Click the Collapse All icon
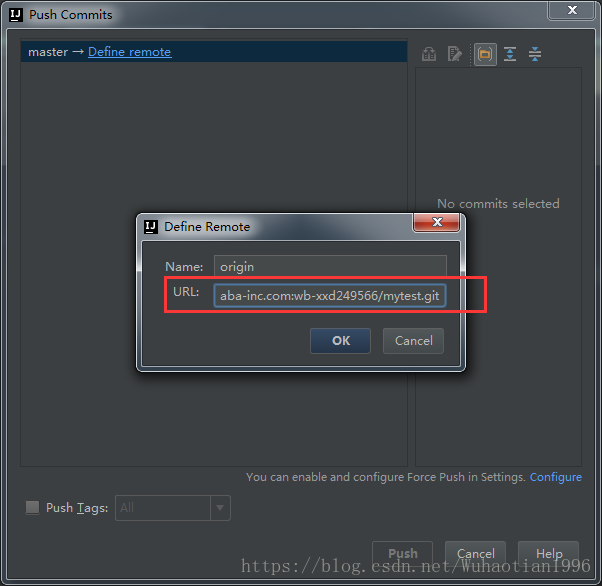Image resolution: width=602 pixels, height=586 pixels. 535,54
